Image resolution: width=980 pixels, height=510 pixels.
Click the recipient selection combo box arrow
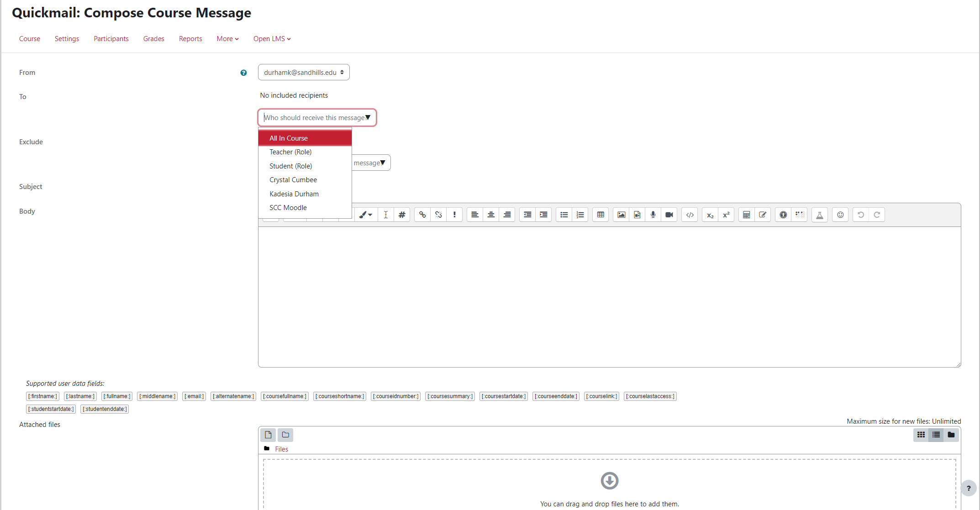coord(368,117)
